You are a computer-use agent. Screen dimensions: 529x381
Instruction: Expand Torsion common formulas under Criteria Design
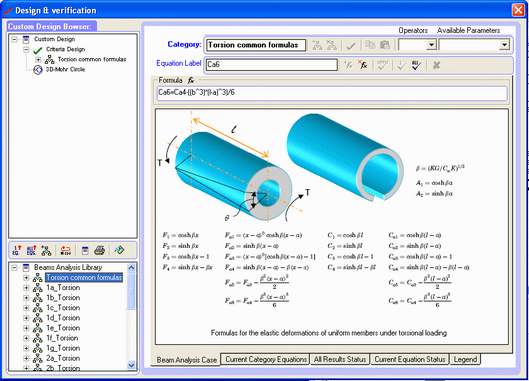38,60
